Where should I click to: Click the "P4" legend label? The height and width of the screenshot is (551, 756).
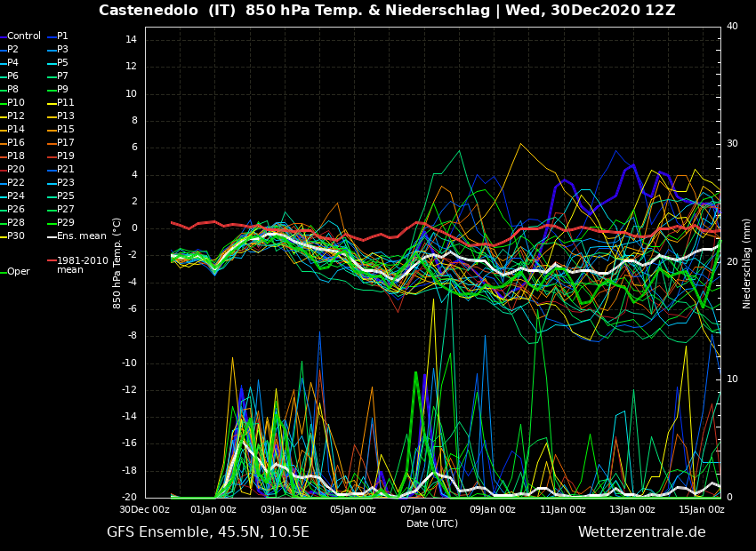tap(12, 63)
